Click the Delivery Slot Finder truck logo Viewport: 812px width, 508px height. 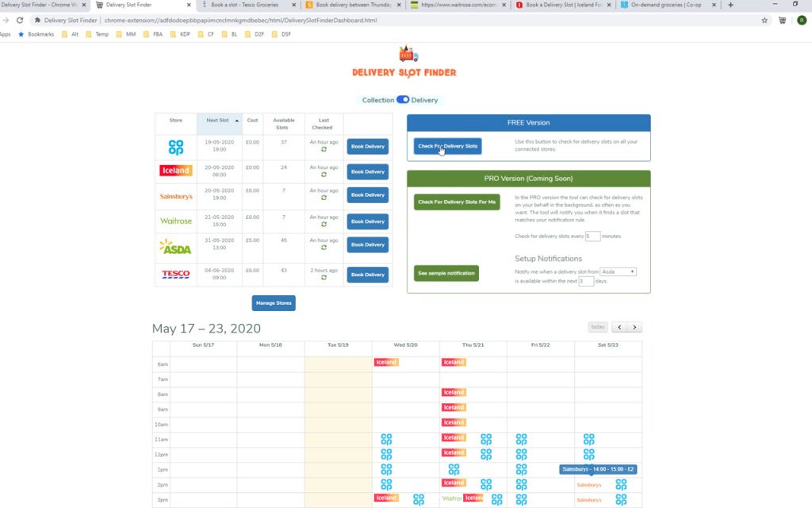pyautogui.click(x=408, y=55)
